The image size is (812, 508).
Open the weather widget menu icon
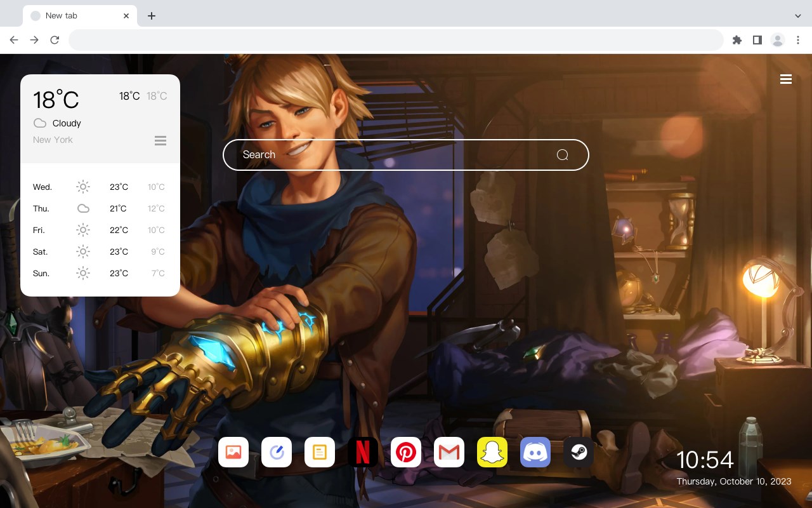(160, 140)
